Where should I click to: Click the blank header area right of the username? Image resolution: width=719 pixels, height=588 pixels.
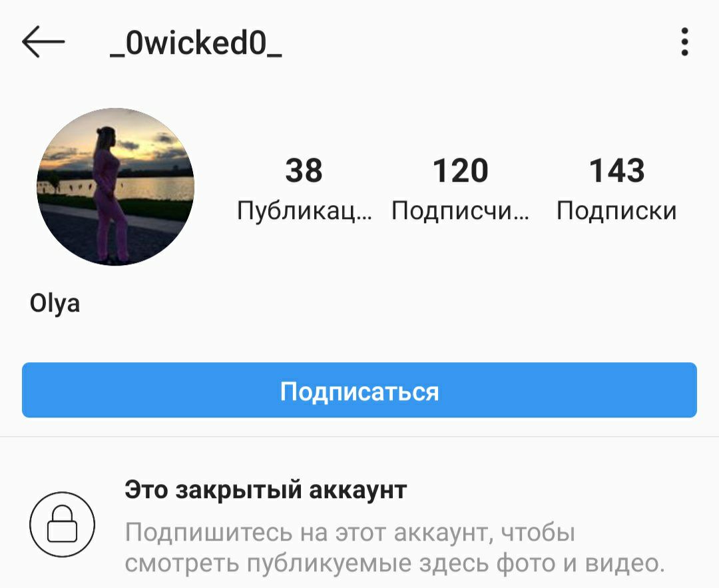[x=477, y=42]
